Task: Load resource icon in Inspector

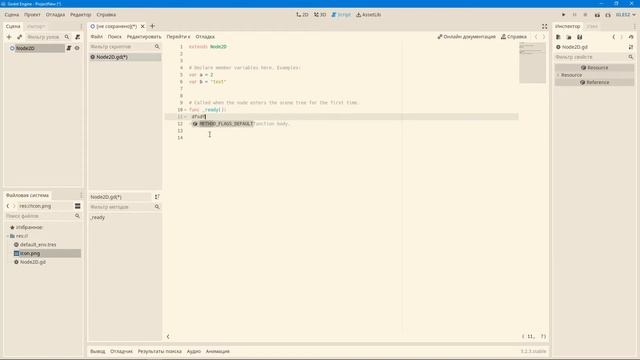Action: pos(569,37)
